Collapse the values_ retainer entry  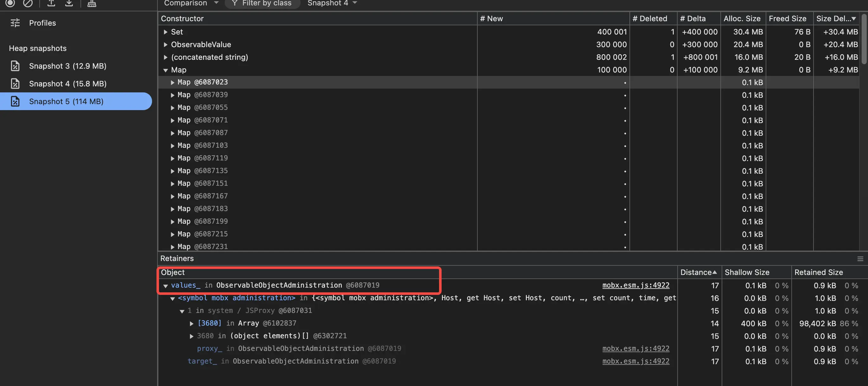point(165,286)
